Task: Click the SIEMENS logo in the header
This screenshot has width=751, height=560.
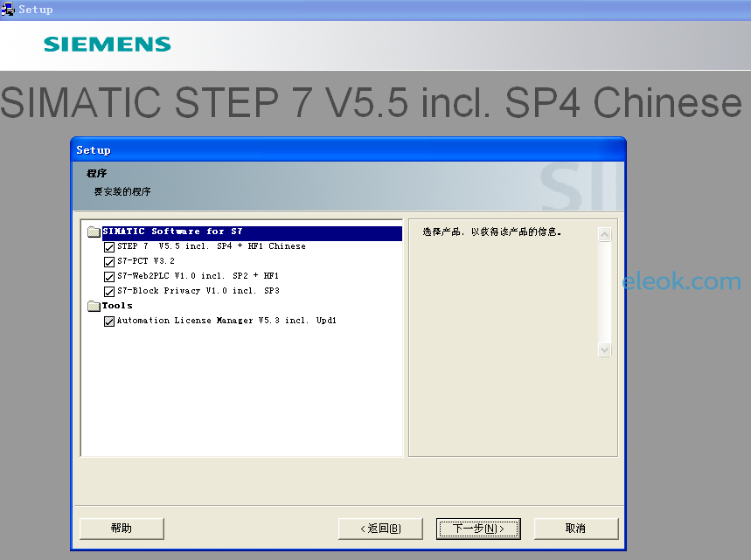Action: [x=108, y=45]
